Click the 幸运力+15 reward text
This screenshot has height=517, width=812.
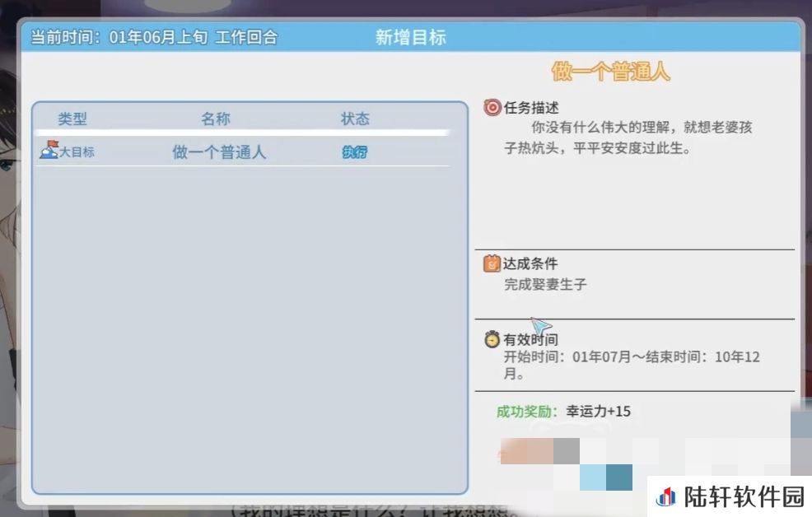click(598, 412)
